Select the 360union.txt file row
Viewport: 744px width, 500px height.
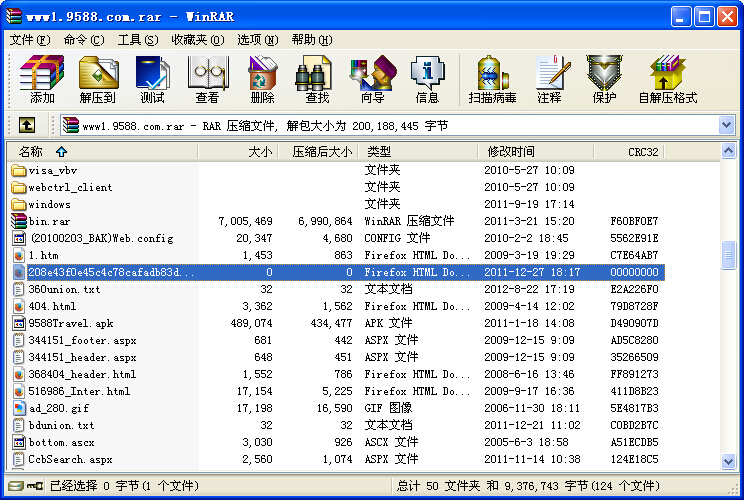coord(336,289)
